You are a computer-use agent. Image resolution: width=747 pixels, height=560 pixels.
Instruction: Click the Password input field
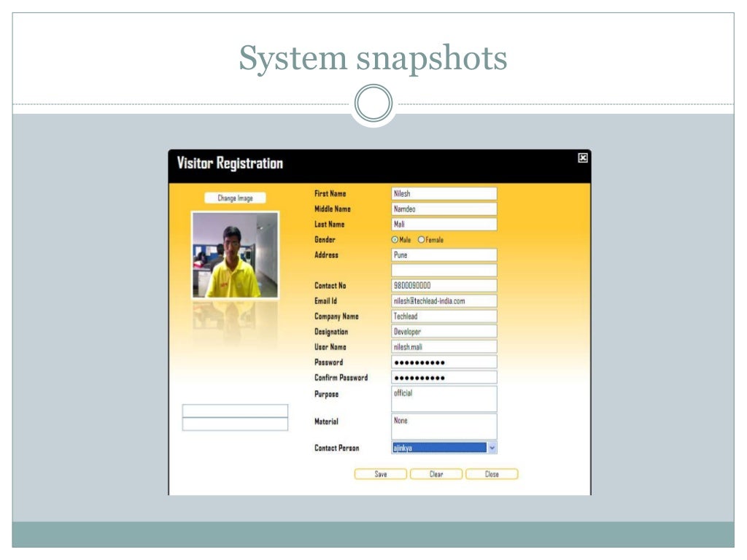[444, 362]
